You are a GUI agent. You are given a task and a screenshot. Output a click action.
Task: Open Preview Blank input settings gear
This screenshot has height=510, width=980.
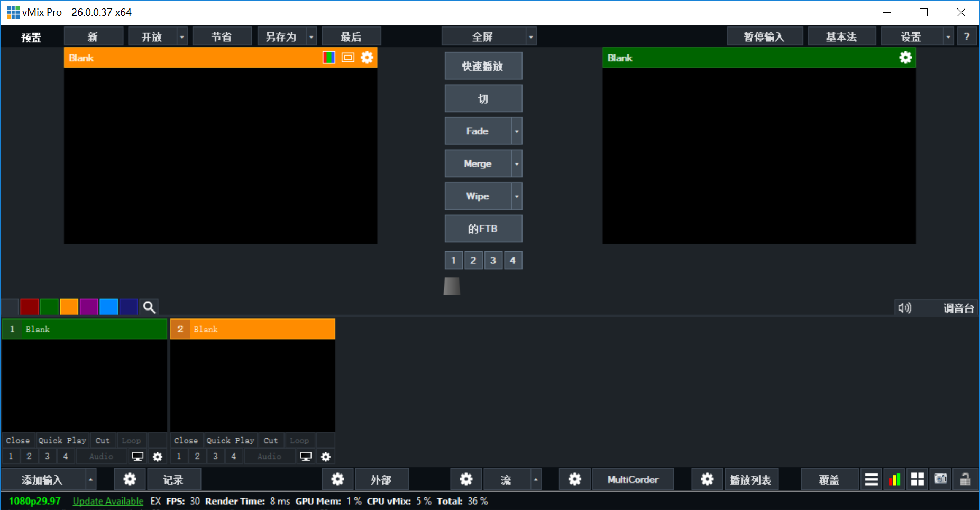click(367, 58)
